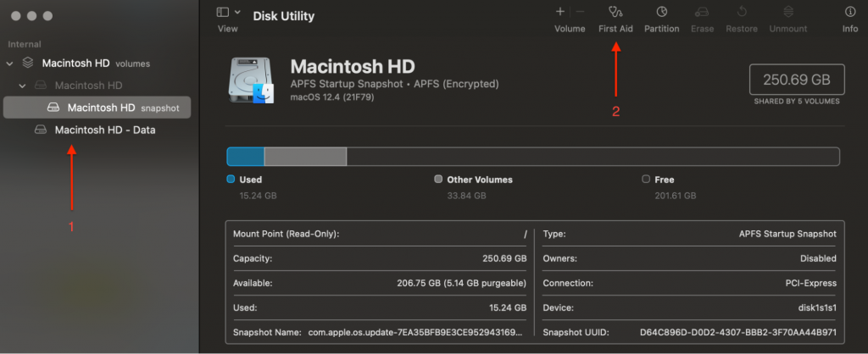Screen dimensions: 868x354
Task: Click the Restore toolbar icon
Action: (x=742, y=12)
